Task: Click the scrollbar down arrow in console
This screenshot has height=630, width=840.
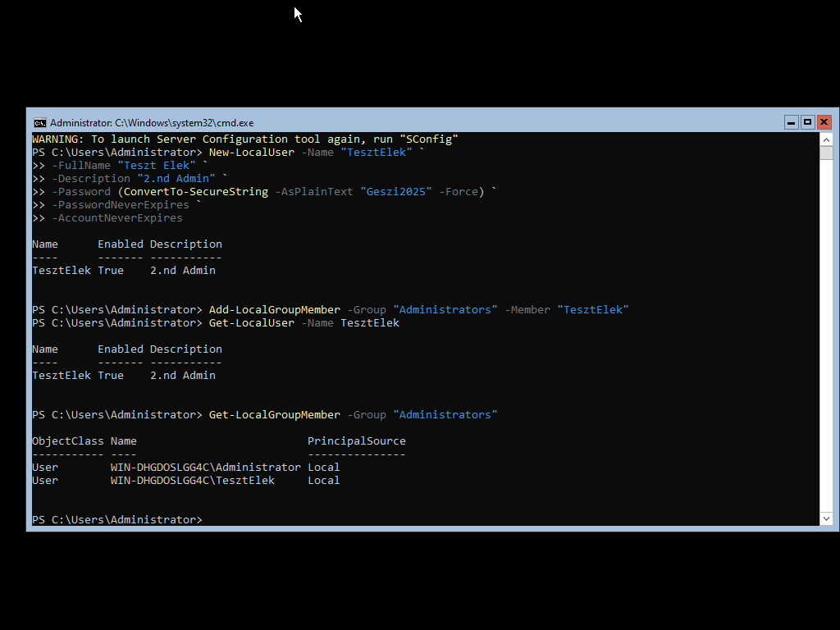Action: click(x=826, y=518)
